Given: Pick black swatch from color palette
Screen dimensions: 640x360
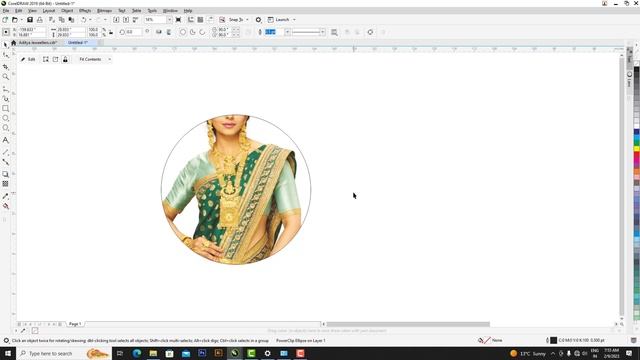Looking at the screenshot, I should [636, 70].
